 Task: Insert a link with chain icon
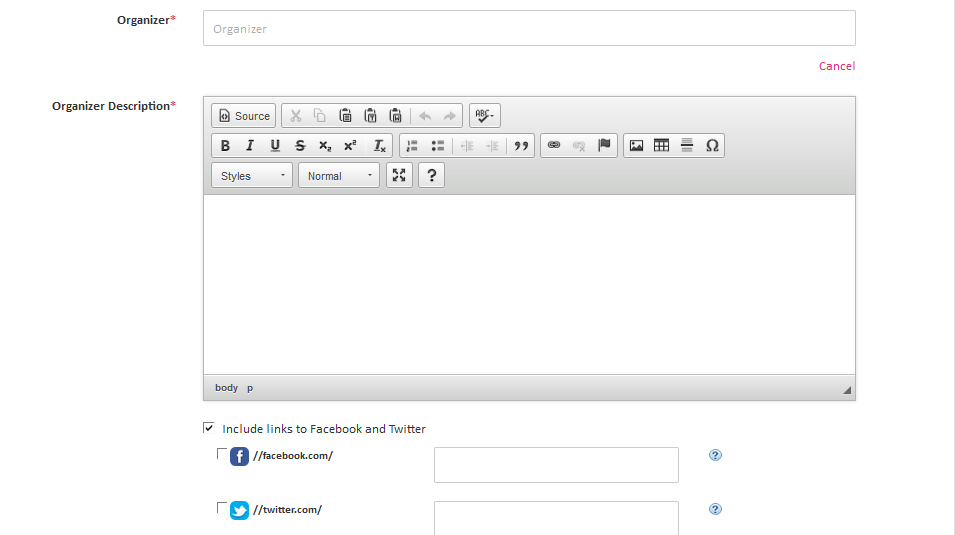pos(554,146)
